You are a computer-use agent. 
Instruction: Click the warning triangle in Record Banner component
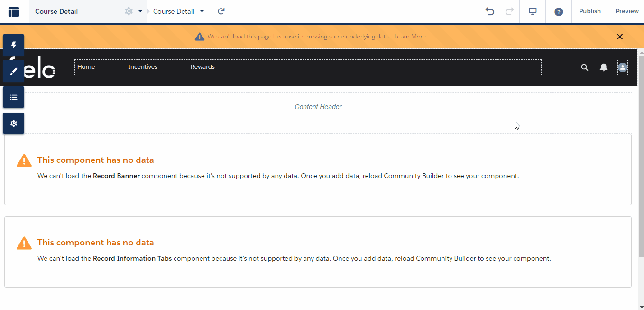24,160
